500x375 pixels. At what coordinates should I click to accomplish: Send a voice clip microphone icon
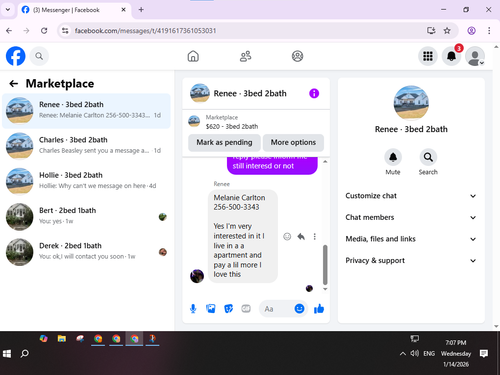[193, 309]
